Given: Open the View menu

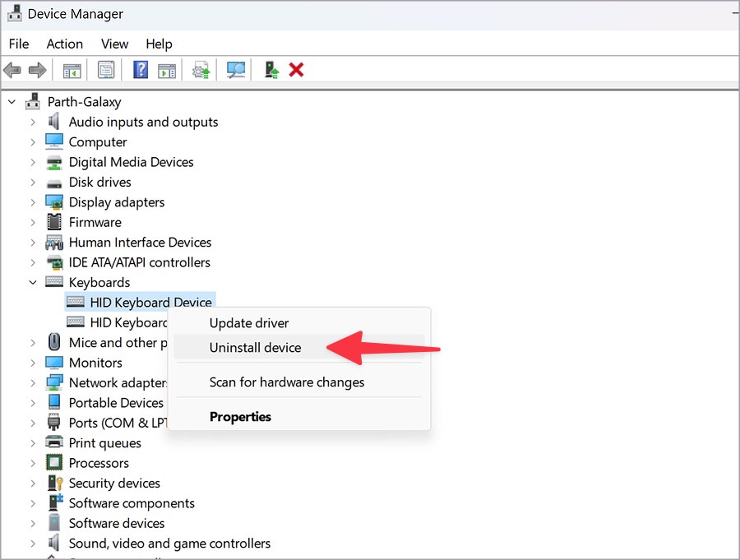Looking at the screenshot, I should tap(114, 44).
